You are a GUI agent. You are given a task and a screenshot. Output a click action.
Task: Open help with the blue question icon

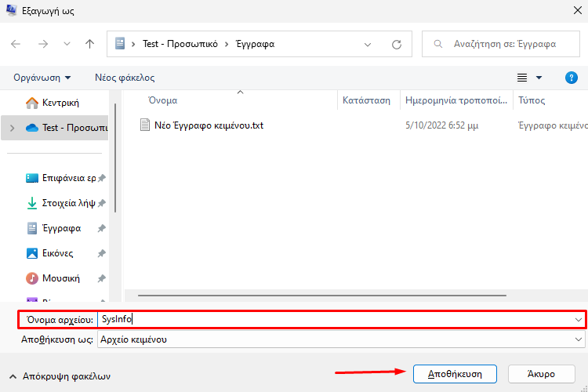click(571, 78)
